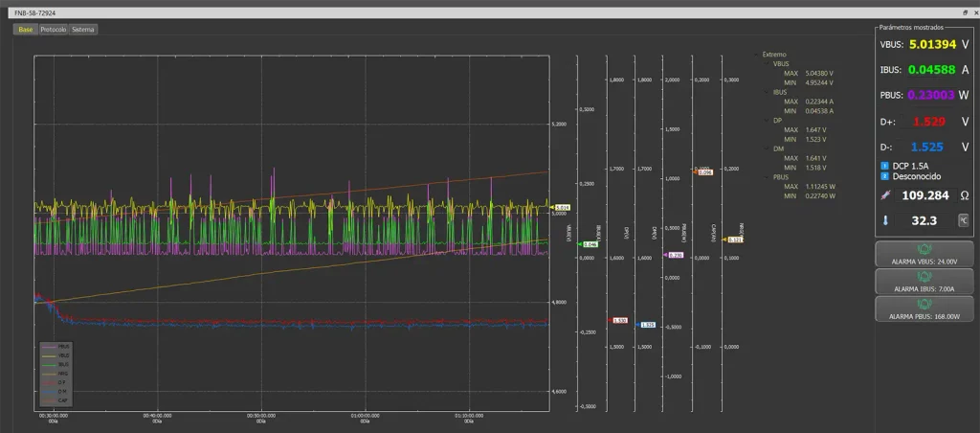Click the CAP entry in chart legend
The image size is (980, 433).
click(56, 400)
